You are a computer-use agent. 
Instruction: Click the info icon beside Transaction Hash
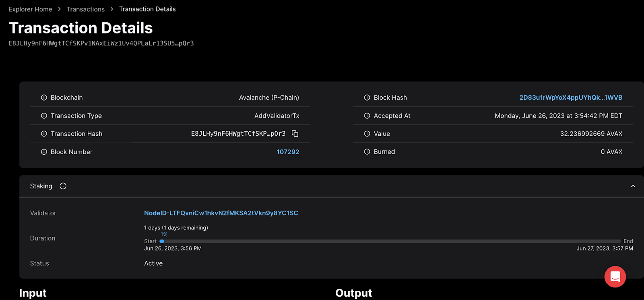(x=44, y=134)
